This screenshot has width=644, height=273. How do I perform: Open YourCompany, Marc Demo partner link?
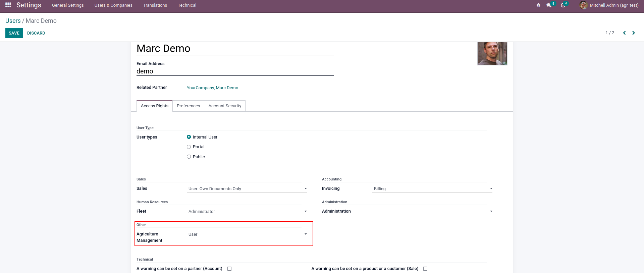[x=212, y=88]
